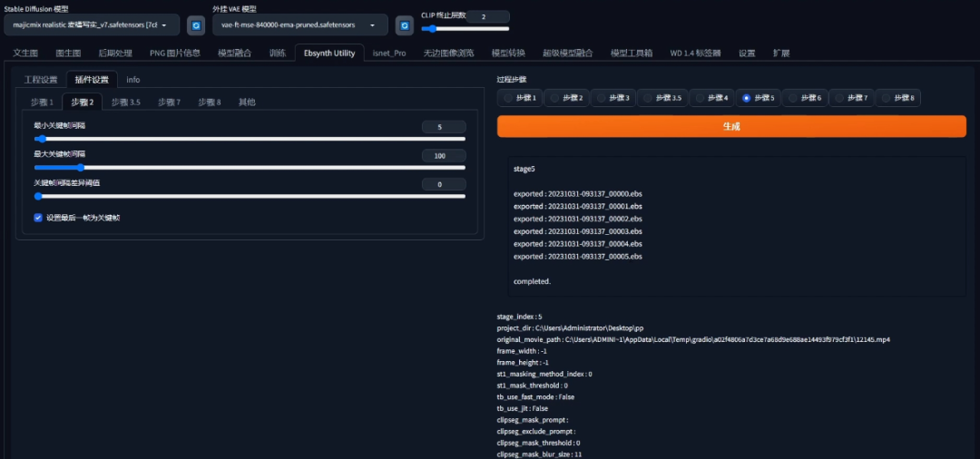
Task: Click the project_dir path line
Action: coord(570,327)
